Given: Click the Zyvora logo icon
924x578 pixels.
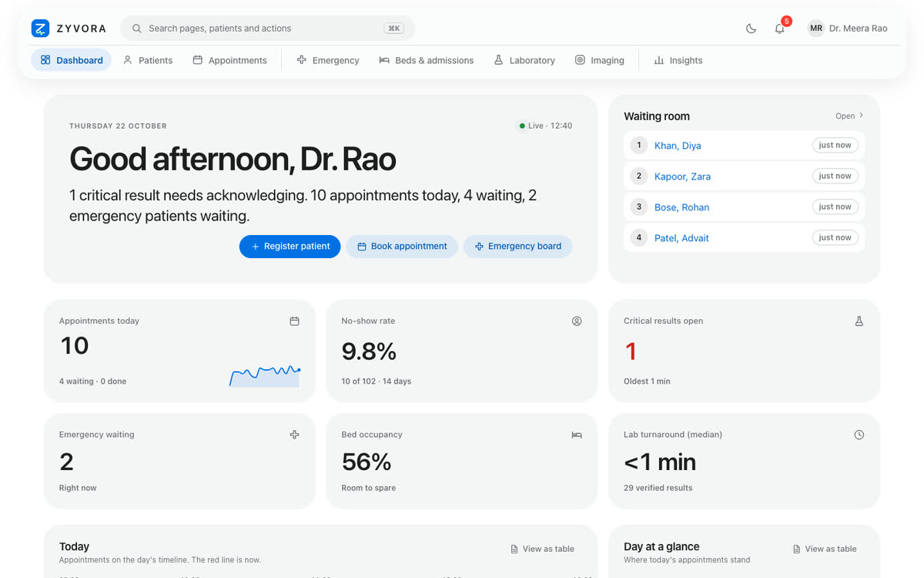Looking at the screenshot, I should pos(40,29).
